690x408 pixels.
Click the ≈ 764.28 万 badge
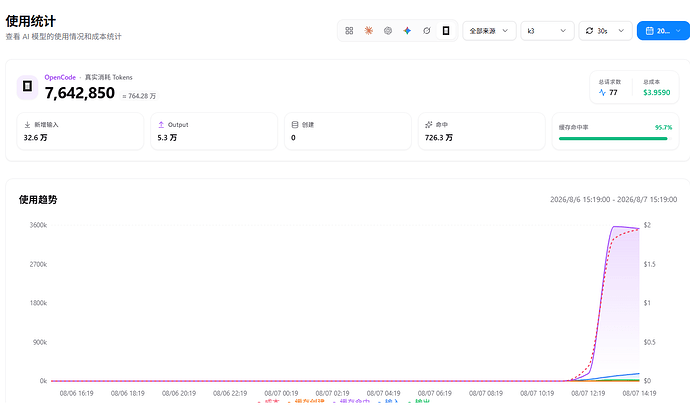(x=139, y=96)
